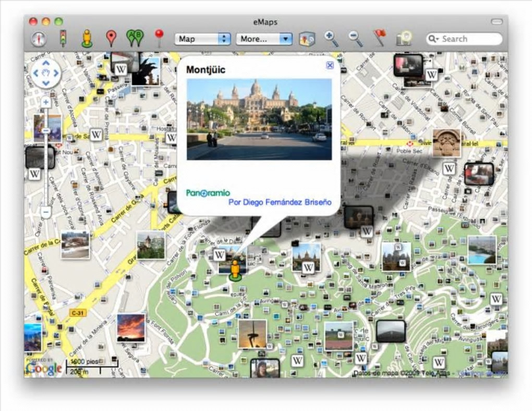The height and width of the screenshot is (411, 532).
Task: Focus the Search field
Action: point(464,39)
